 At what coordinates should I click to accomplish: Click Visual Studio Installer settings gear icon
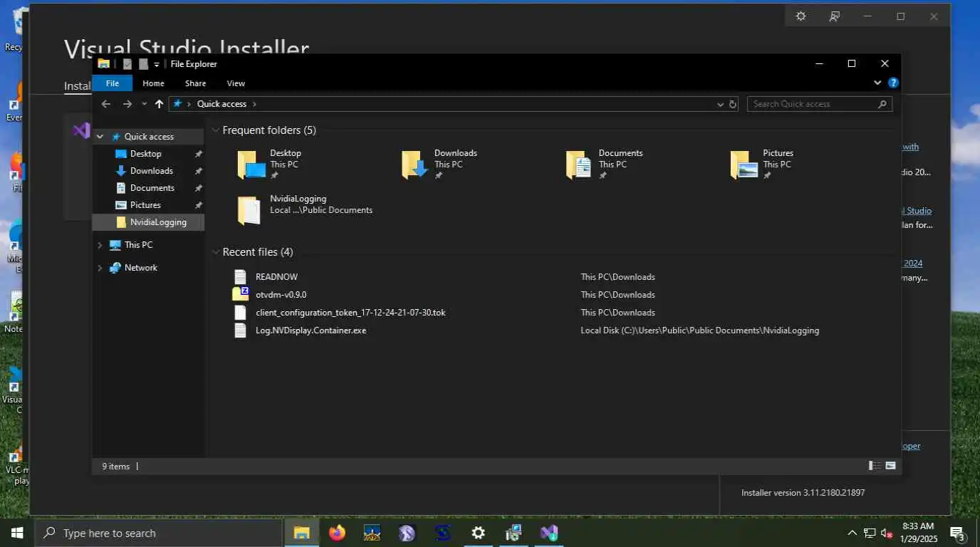pyautogui.click(x=801, y=16)
